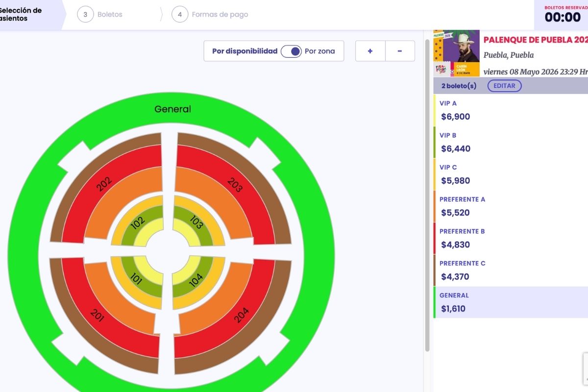Select the VIP A price option
Screen dimensions: 588x392
[510, 110]
